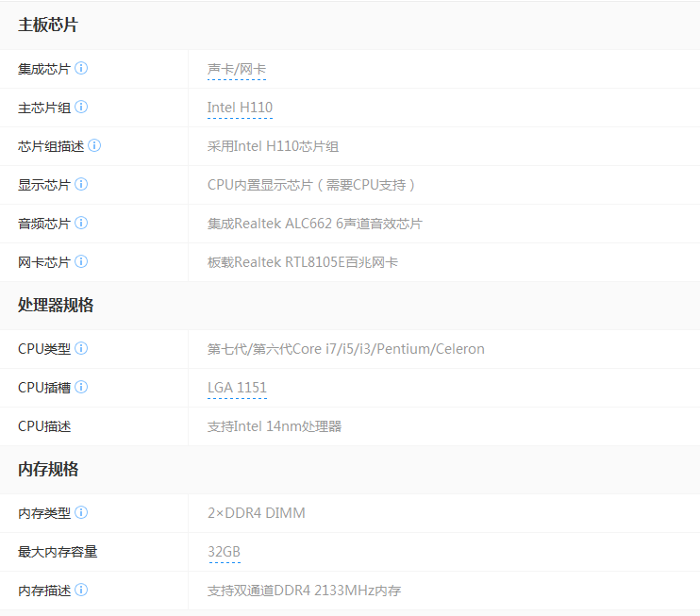Click the Realtek ALC662 audio chip value
This screenshot has width=700, height=616.
(x=315, y=224)
